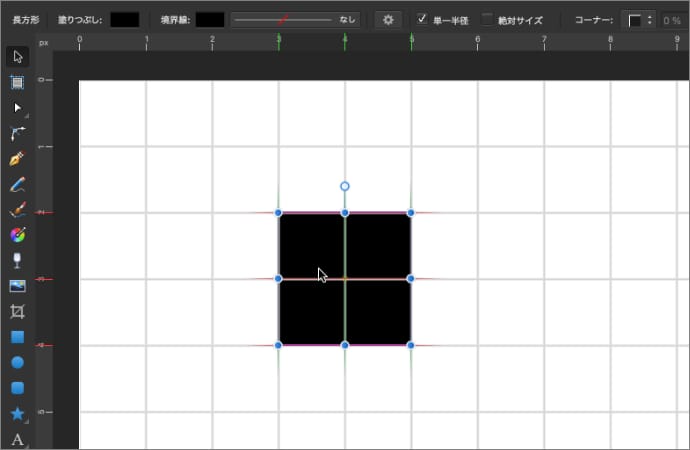Open the stroke width なし dropdown
Screen dimensions: 690x450
pos(295,19)
